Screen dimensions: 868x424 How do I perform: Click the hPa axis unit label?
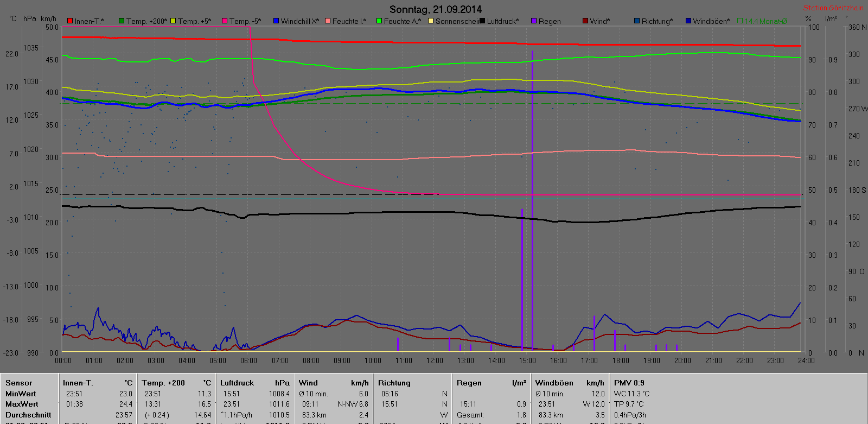(30, 18)
